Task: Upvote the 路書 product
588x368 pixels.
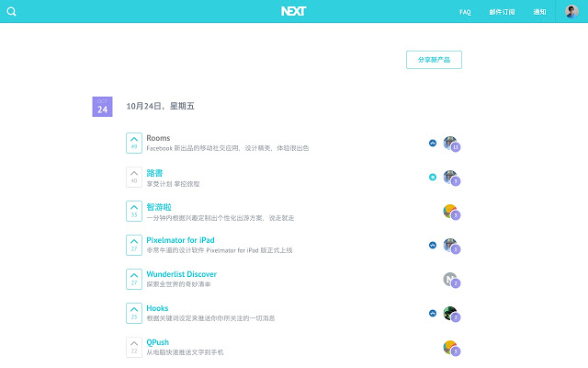Action: click(x=134, y=177)
